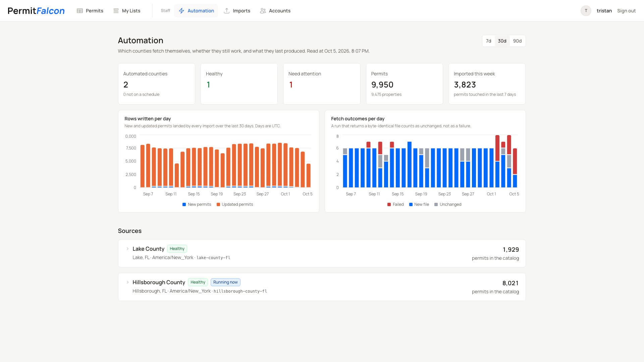Toggle Unchanged legend swatch
644x362 pixels.
pos(436,204)
